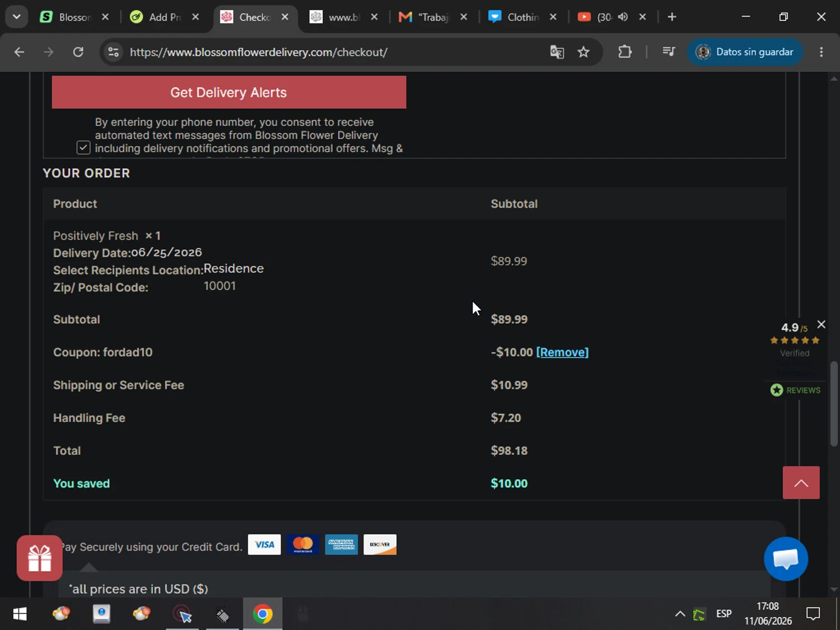Screen dimensions: 840x630
Task: Open the gift rewards icon
Action: [40, 558]
